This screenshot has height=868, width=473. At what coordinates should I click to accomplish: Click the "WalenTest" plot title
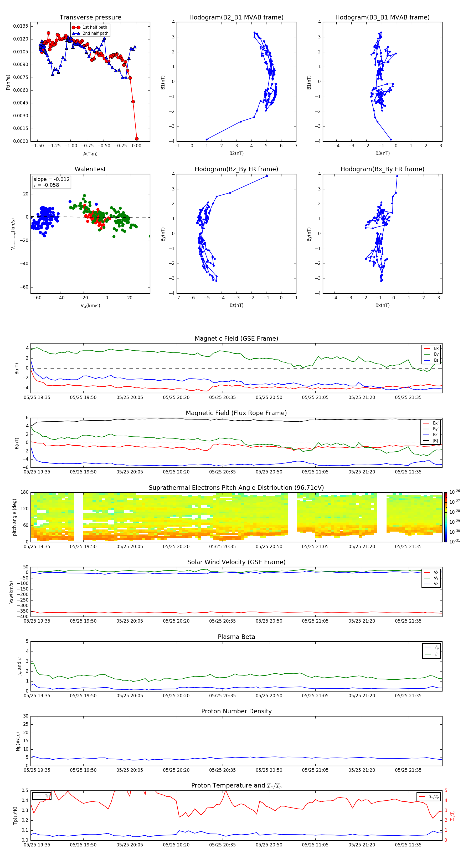point(90,169)
